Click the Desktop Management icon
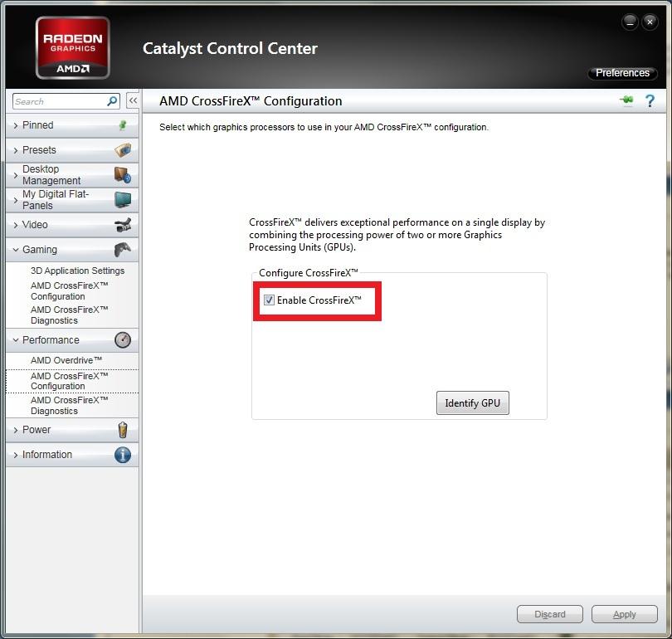Screen dimensions: 672x639 click(x=123, y=175)
